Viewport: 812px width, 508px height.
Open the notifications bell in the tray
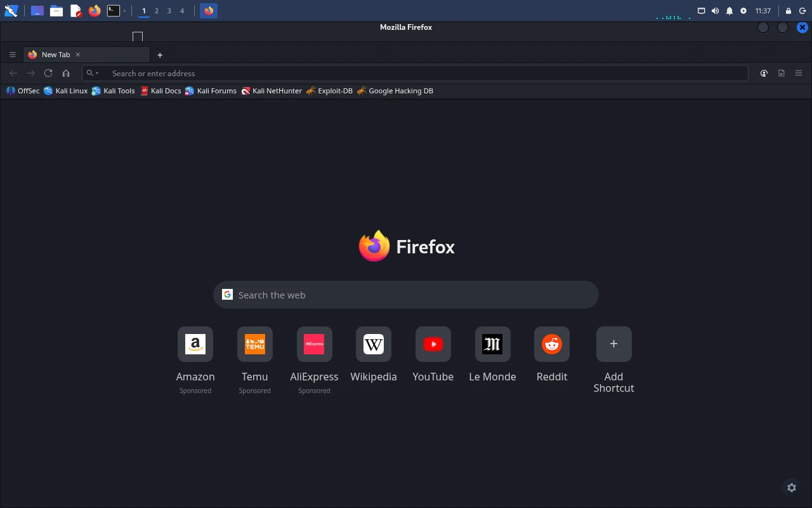(730, 11)
